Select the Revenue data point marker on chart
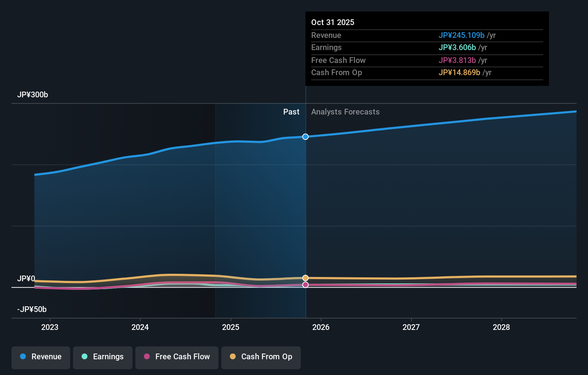This screenshot has width=588, height=375. point(305,137)
